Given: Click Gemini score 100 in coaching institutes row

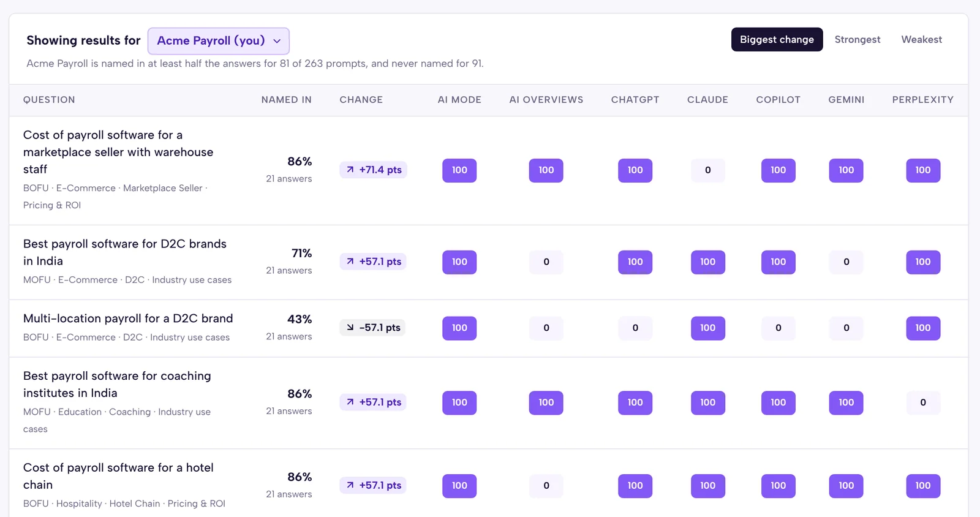Looking at the screenshot, I should click(846, 403).
